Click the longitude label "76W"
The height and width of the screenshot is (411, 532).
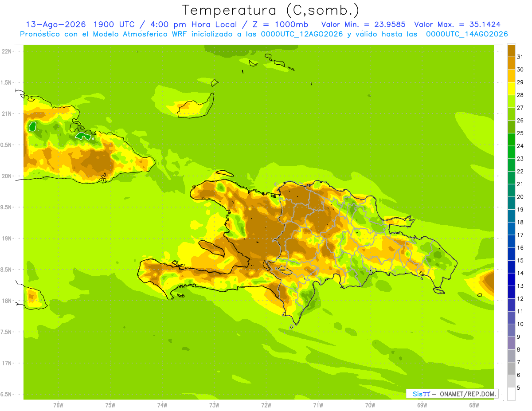tap(58, 405)
